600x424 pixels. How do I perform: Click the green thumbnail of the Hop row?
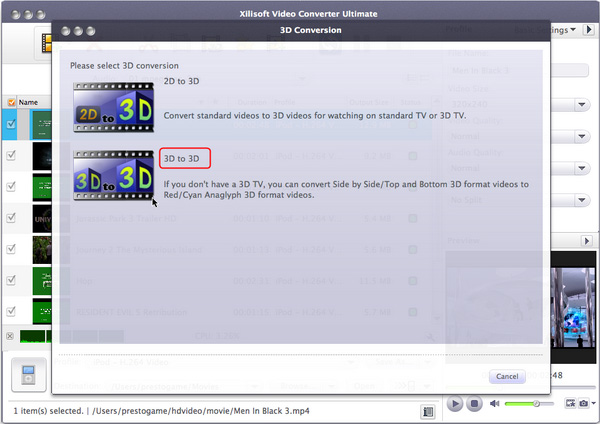pos(42,281)
